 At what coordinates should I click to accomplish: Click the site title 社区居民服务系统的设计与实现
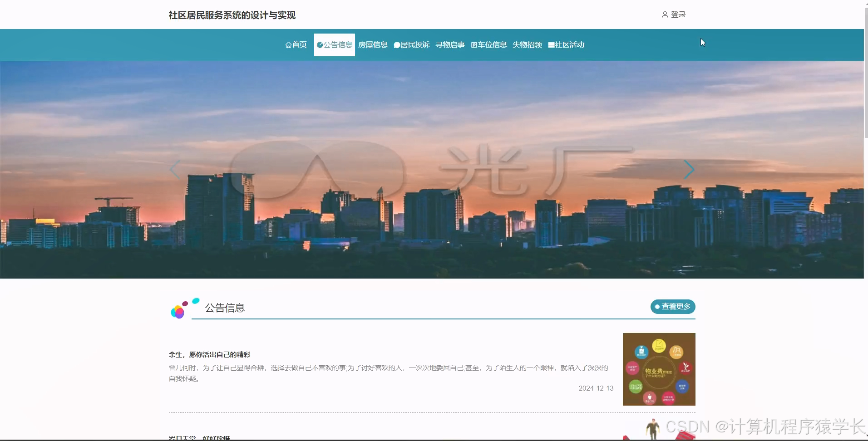pos(232,15)
